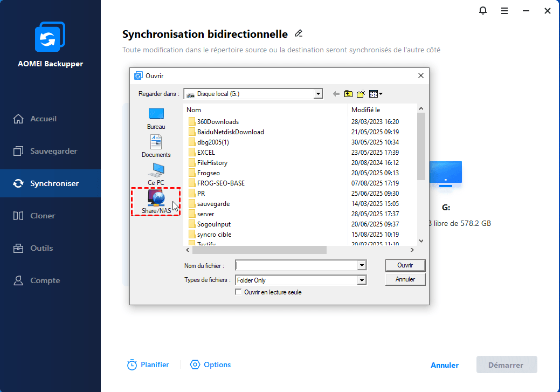Image resolution: width=560 pixels, height=392 pixels.
Task: Open the view menu icon
Action: click(376, 94)
